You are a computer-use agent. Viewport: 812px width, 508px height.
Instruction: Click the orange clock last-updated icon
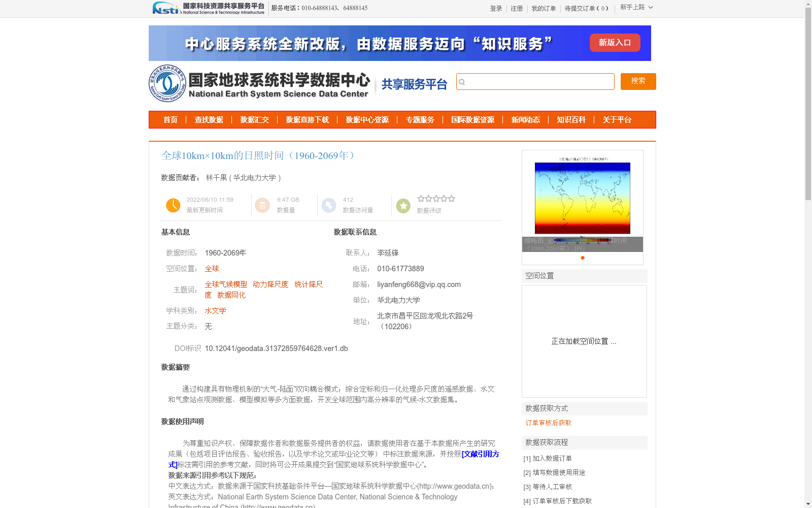[x=173, y=205]
